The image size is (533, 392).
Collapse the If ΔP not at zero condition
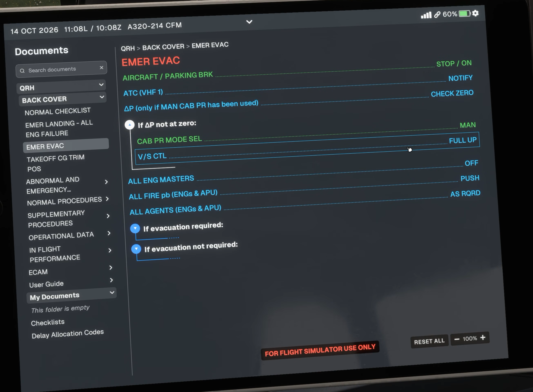coord(130,125)
